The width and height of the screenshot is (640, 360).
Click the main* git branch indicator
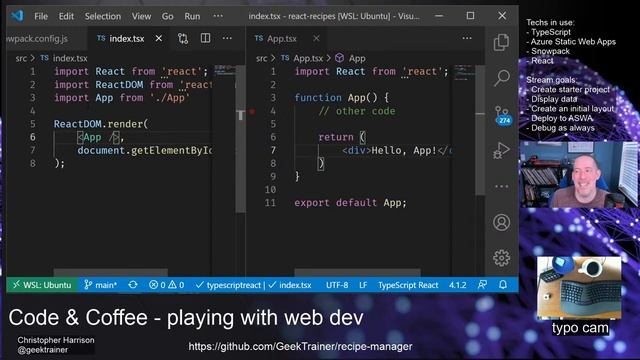100,285
